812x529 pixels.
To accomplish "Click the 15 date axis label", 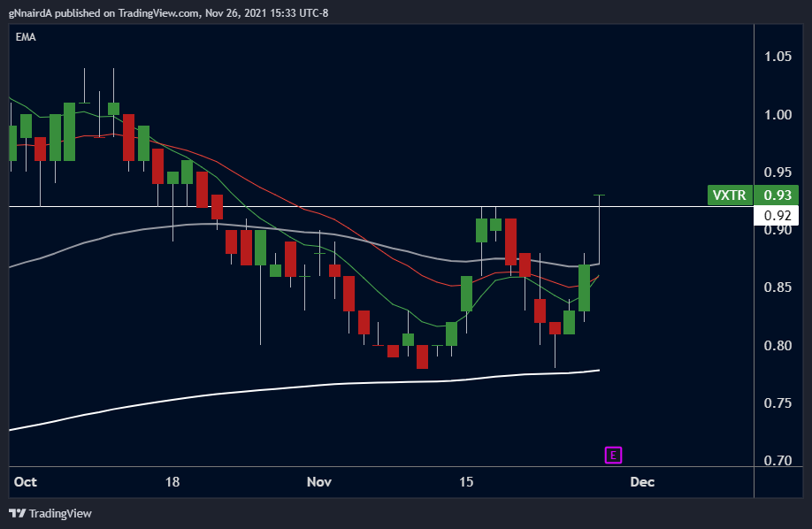I will 466,482.
